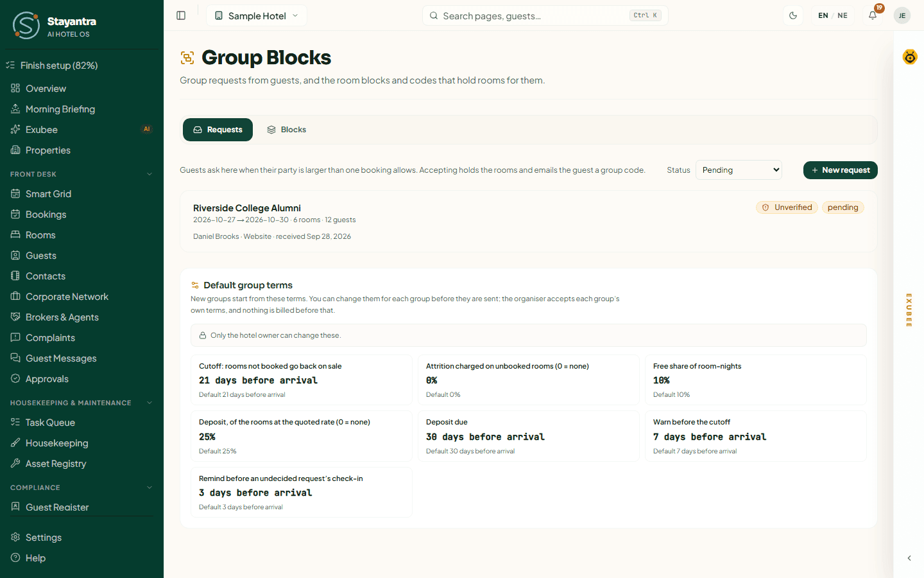The width and height of the screenshot is (924, 578).
Task: Toggle the sidebar collapse icon
Action: [x=181, y=15]
